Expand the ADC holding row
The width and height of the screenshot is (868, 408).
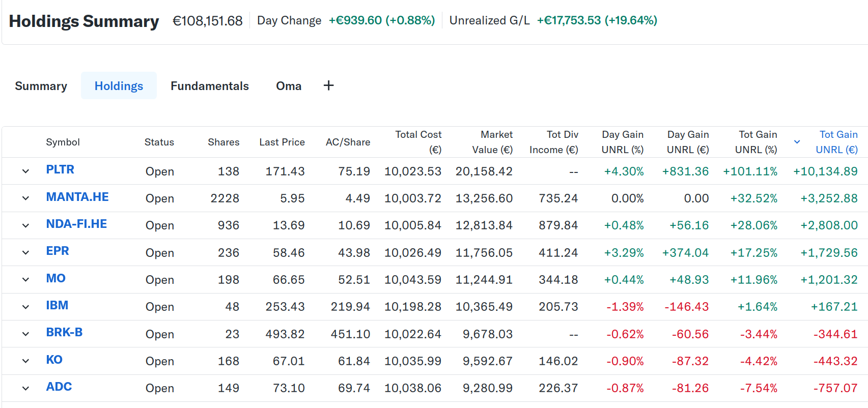pos(25,388)
